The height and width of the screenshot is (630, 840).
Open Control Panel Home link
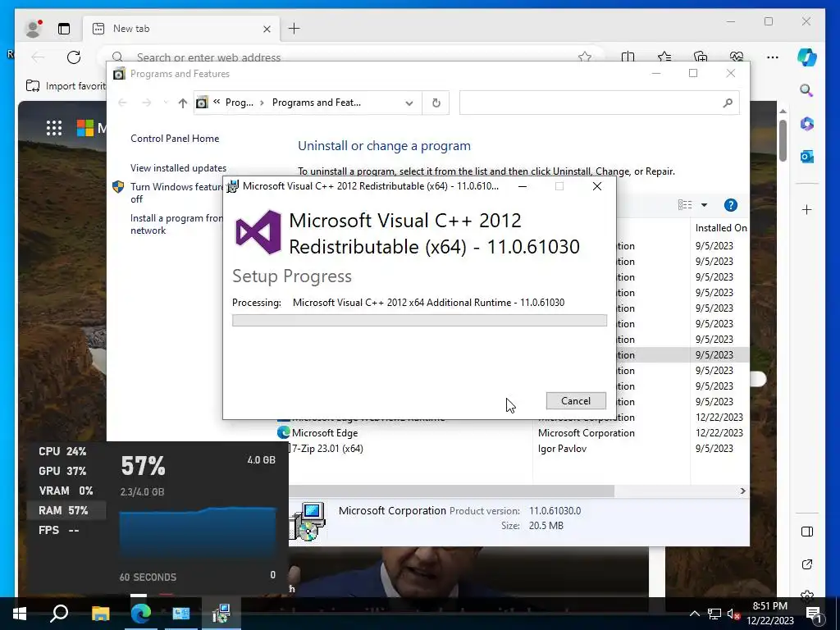(x=175, y=138)
